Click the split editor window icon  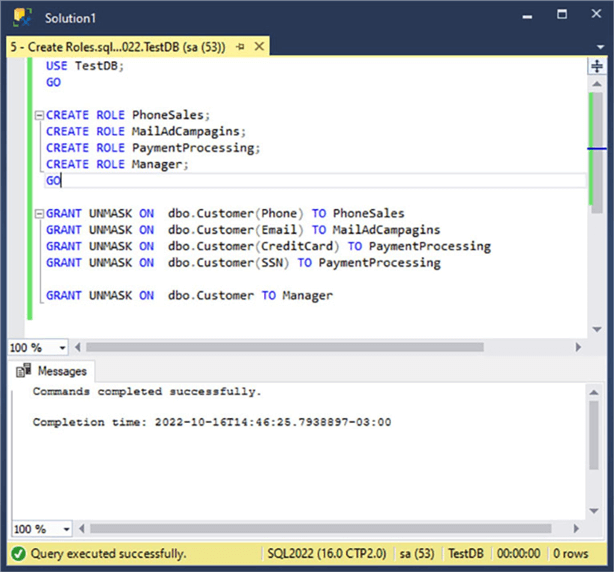coord(596,66)
